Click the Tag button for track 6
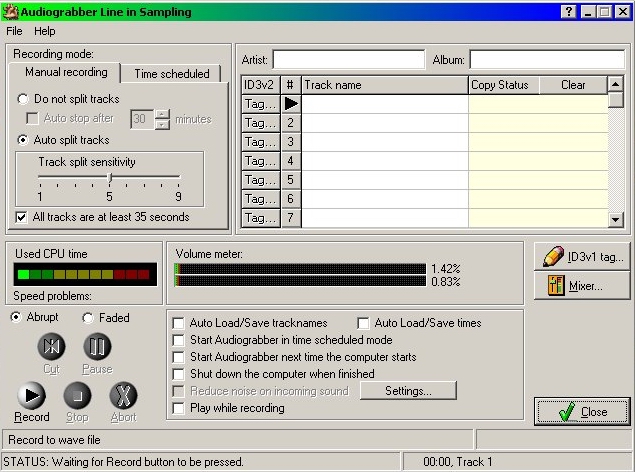This screenshot has width=635, height=472. pos(260,199)
